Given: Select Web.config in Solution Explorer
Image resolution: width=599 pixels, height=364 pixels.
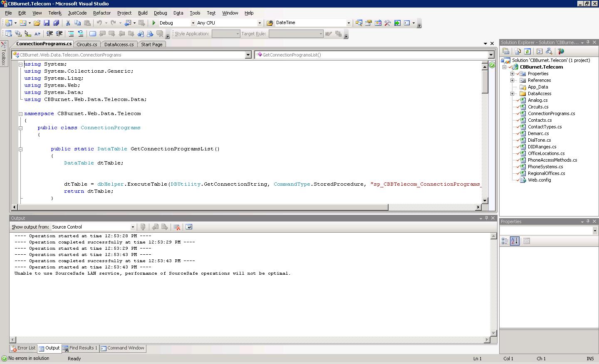Looking at the screenshot, I should click(x=539, y=180).
